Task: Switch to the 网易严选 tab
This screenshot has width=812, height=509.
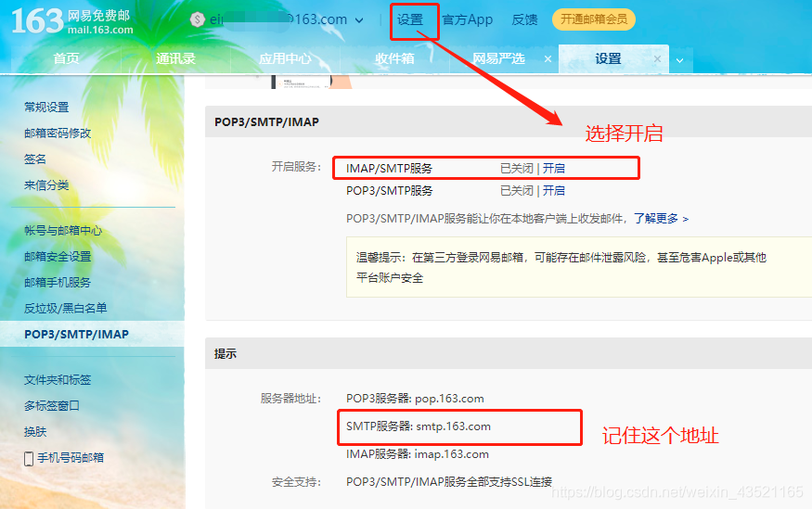Action: pyautogui.click(x=498, y=58)
